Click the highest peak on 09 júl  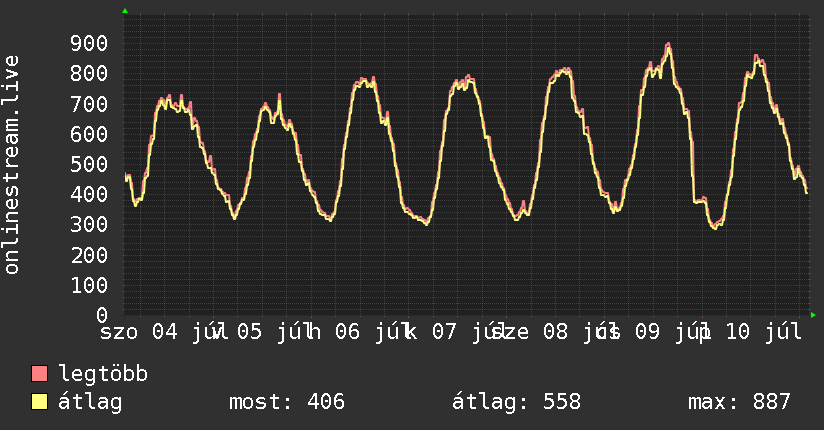668,45
